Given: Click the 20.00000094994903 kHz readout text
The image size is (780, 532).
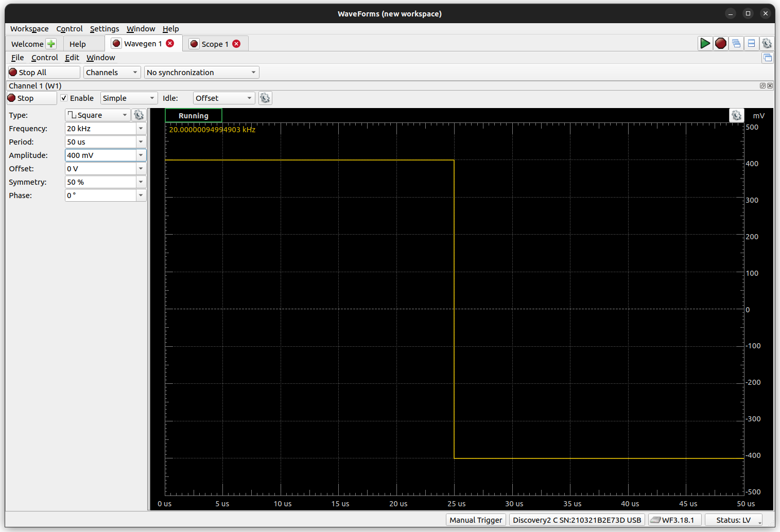Looking at the screenshot, I should tap(212, 130).
